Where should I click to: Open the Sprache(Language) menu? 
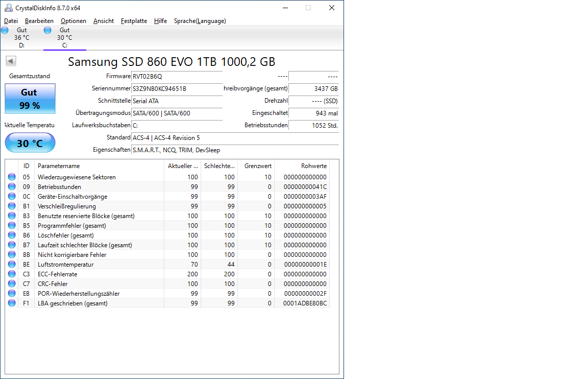pos(200,21)
